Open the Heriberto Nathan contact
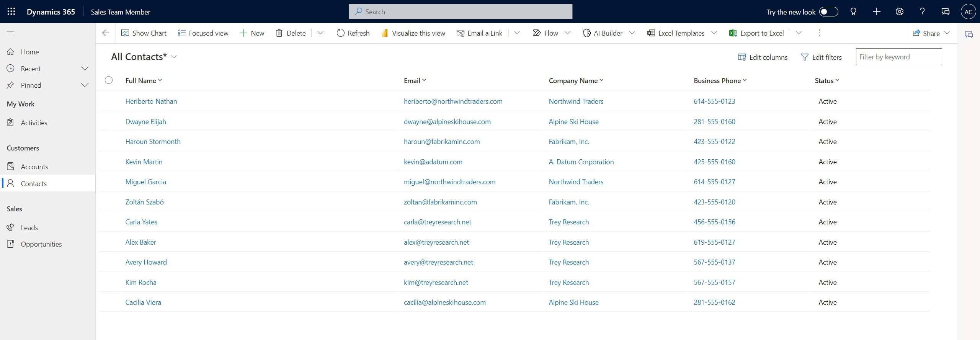The image size is (980, 340). (151, 101)
